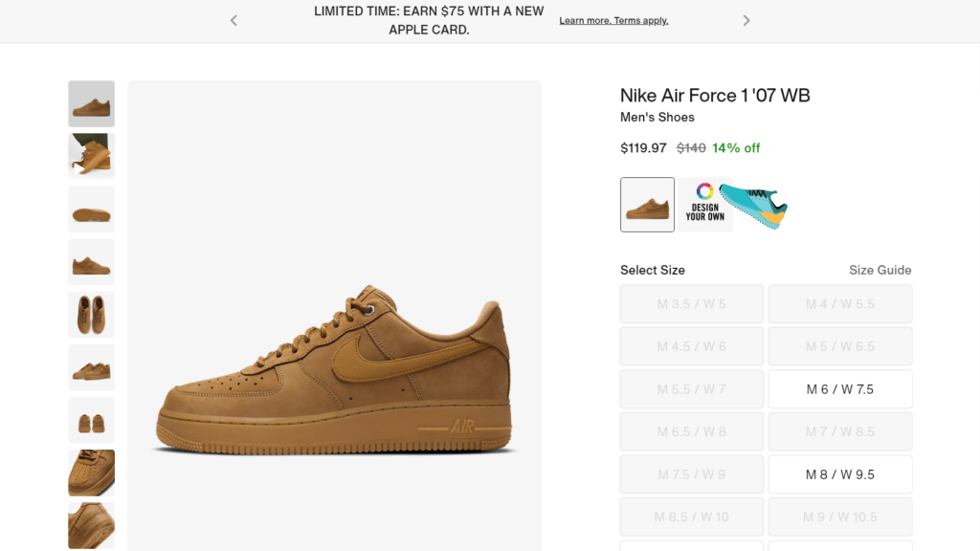The image size is (980, 551).
Task: Open the Design Your Own option
Action: coord(705,205)
